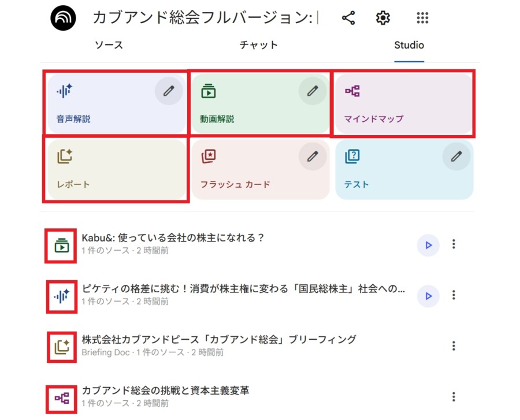Click the NotebookLM logo icon

[x=67, y=18]
